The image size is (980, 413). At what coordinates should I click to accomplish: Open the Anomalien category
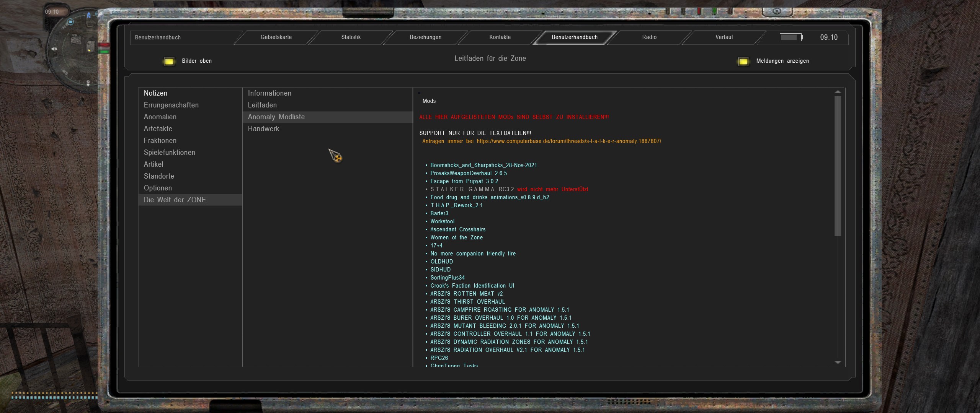click(x=160, y=117)
